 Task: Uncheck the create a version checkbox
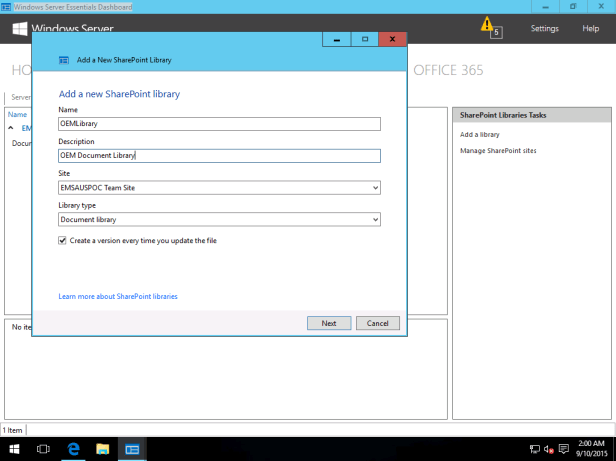[x=63, y=241]
